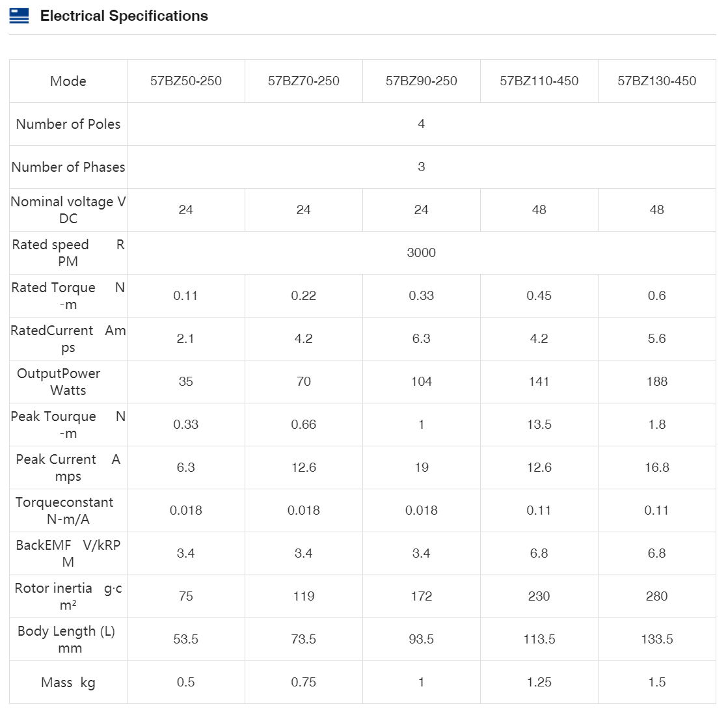Select the rated torque value 0.45
The width and height of the screenshot is (728, 719).
[539, 296]
